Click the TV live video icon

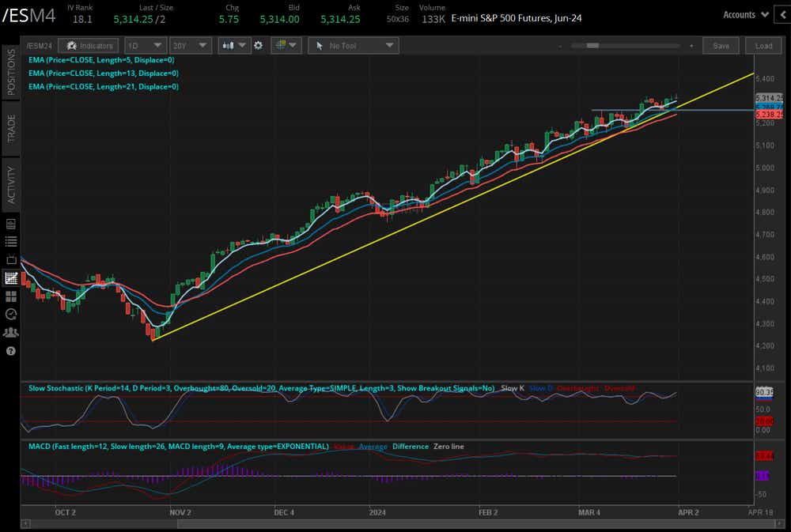11,260
